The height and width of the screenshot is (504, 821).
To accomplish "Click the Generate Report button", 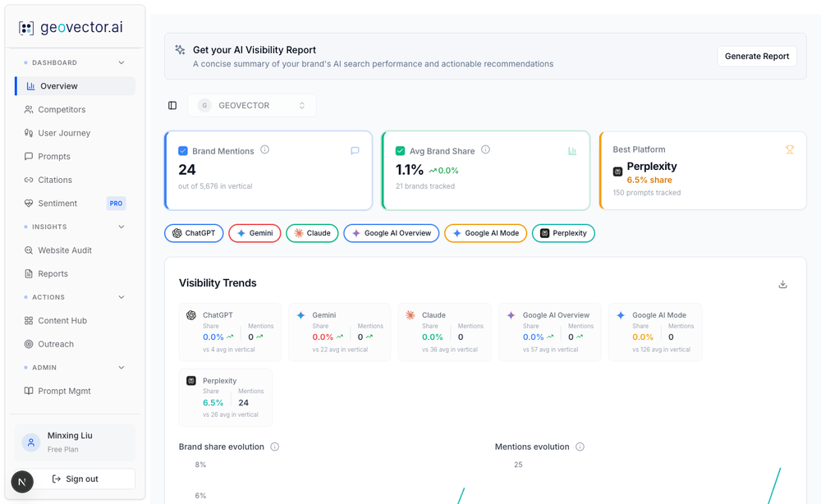I will click(x=756, y=56).
